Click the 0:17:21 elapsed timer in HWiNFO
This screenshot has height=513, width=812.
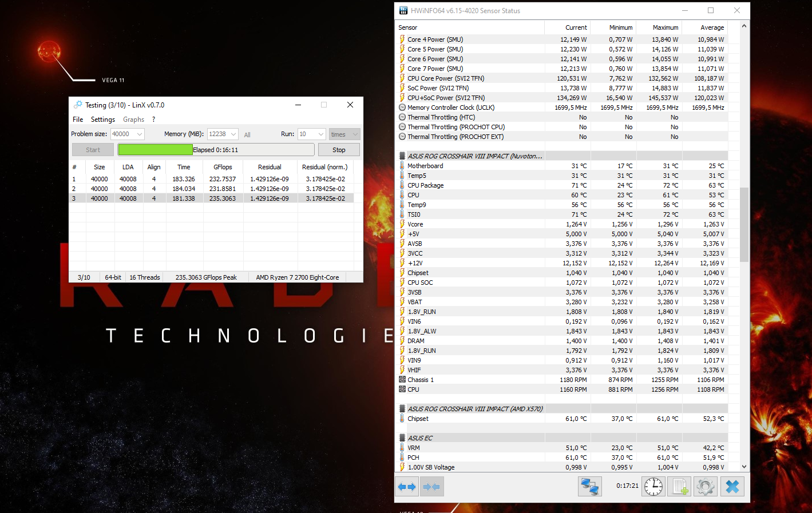(627, 486)
